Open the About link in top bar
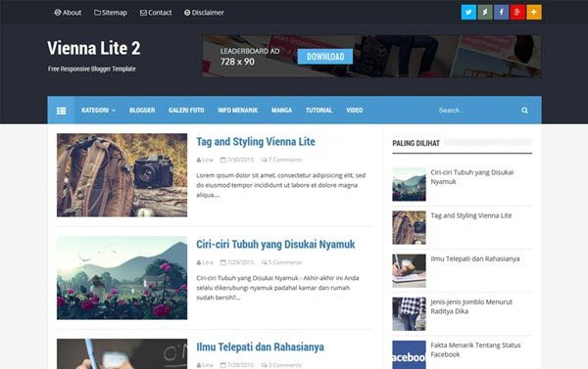 68,13
